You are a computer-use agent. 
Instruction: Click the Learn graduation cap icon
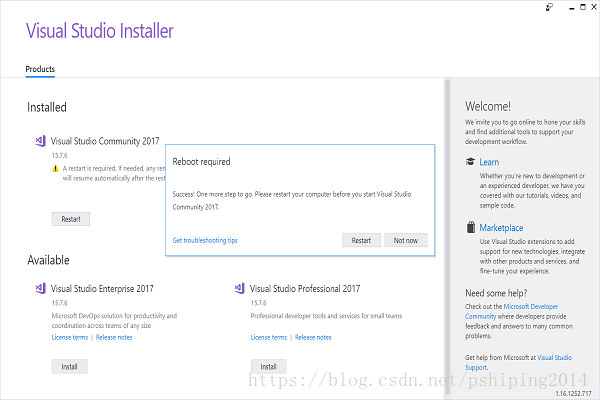pyautogui.click(x=470, y=162)
